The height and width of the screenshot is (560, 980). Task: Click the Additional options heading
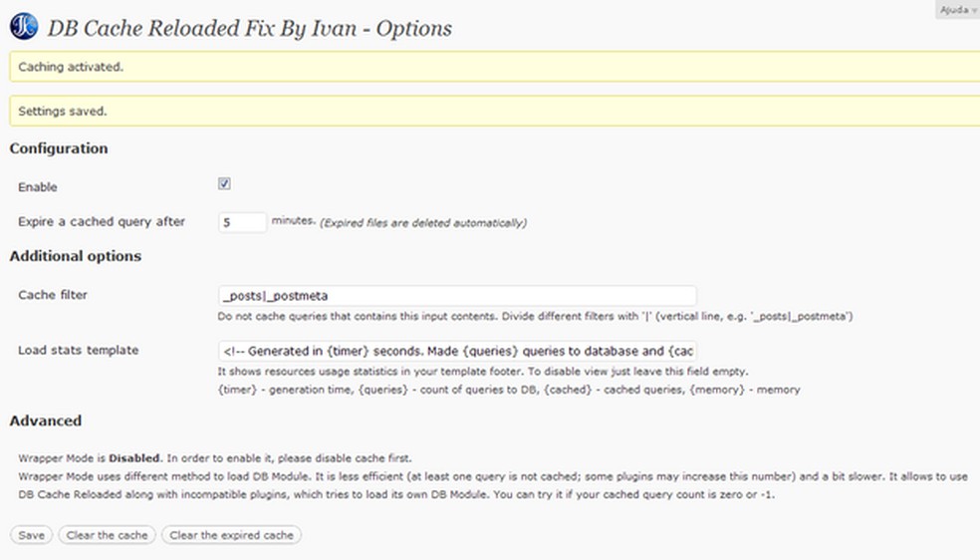[76, 256]
